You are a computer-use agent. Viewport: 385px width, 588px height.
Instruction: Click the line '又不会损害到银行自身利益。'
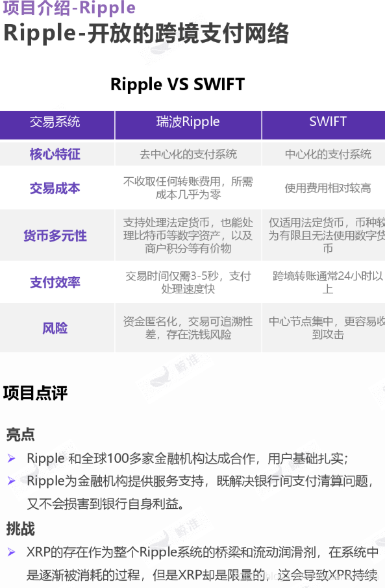click(x=105, y=504)
